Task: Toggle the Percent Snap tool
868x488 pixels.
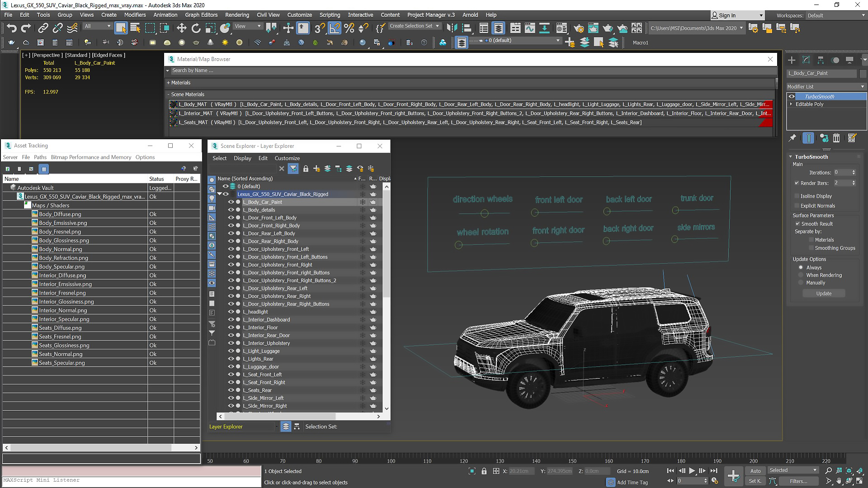Action: 349,28
